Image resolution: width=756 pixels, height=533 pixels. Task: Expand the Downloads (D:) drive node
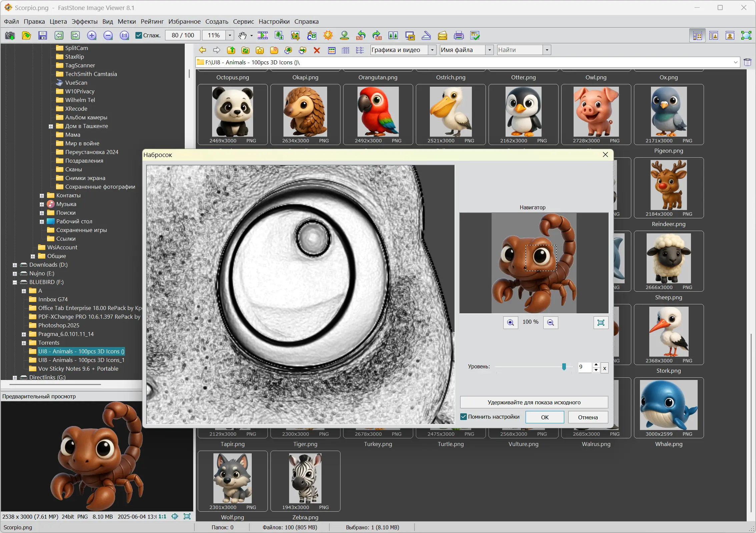15,265
